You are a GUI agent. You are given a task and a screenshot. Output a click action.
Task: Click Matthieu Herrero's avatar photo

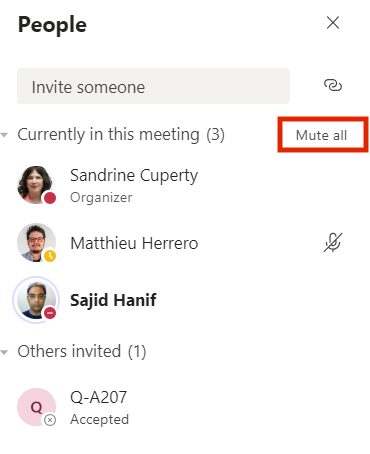click(36, 242)
